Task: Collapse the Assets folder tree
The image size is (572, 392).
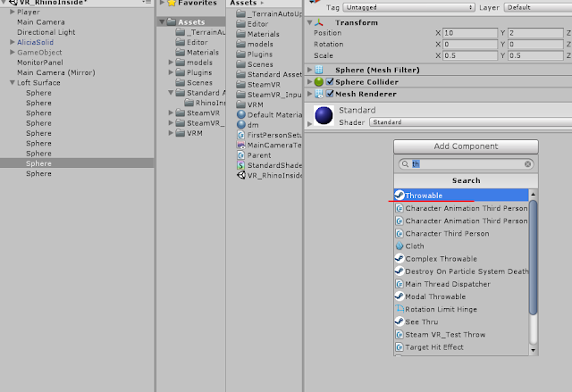Action: 162,21
